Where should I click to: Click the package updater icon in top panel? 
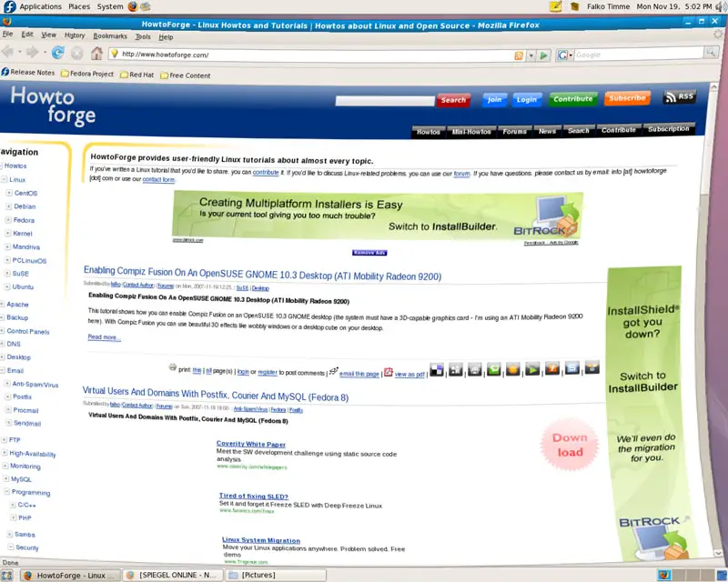click(574, 6)
